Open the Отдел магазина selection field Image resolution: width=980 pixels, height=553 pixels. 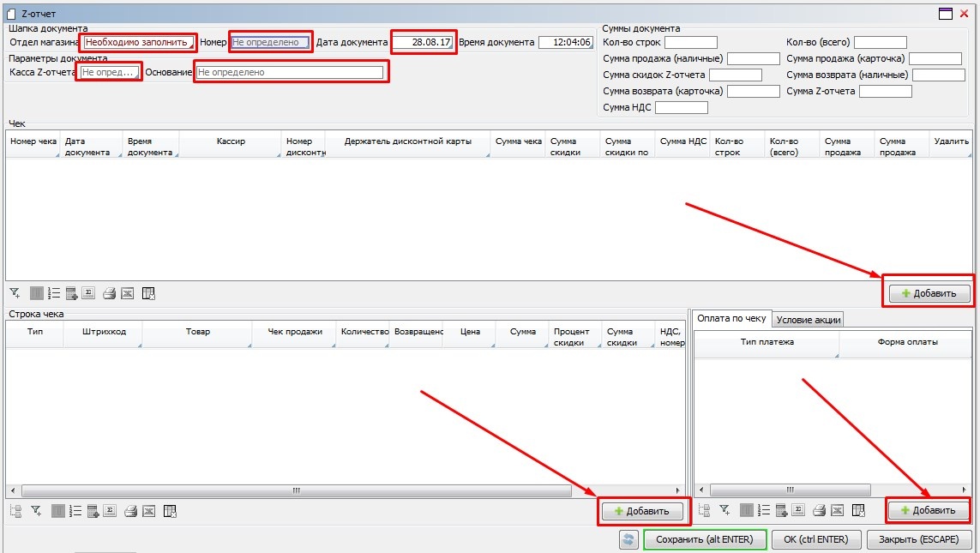tap(137, 42)
